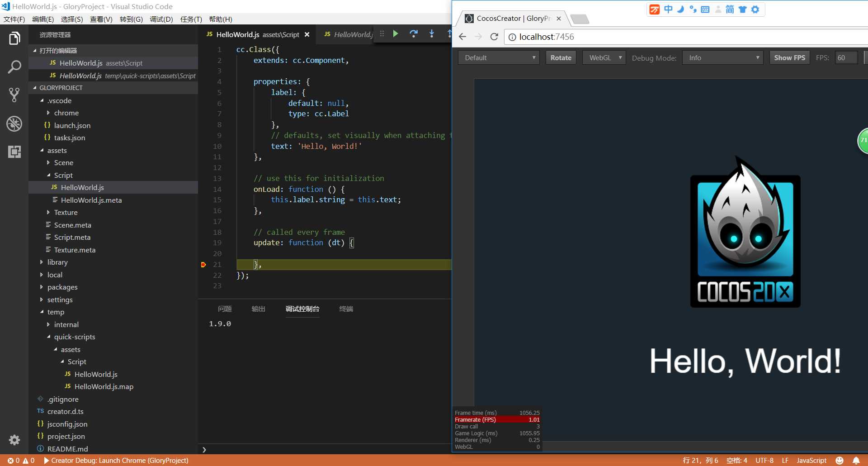
Task: Click the IME settings gear icon
Action: click(755, 10)
